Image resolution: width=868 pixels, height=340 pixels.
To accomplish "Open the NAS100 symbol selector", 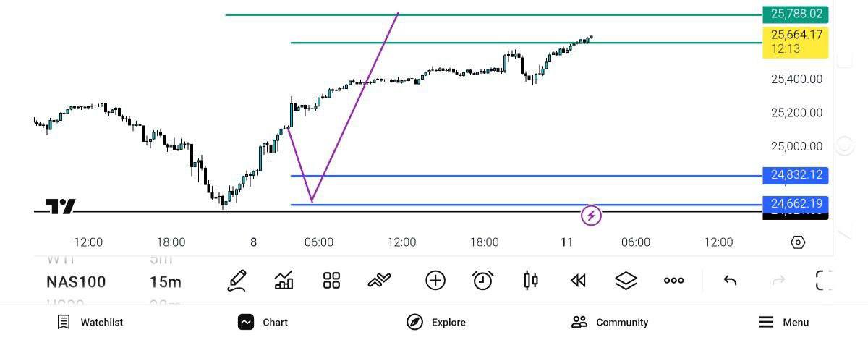I will [x=76, y=282].
